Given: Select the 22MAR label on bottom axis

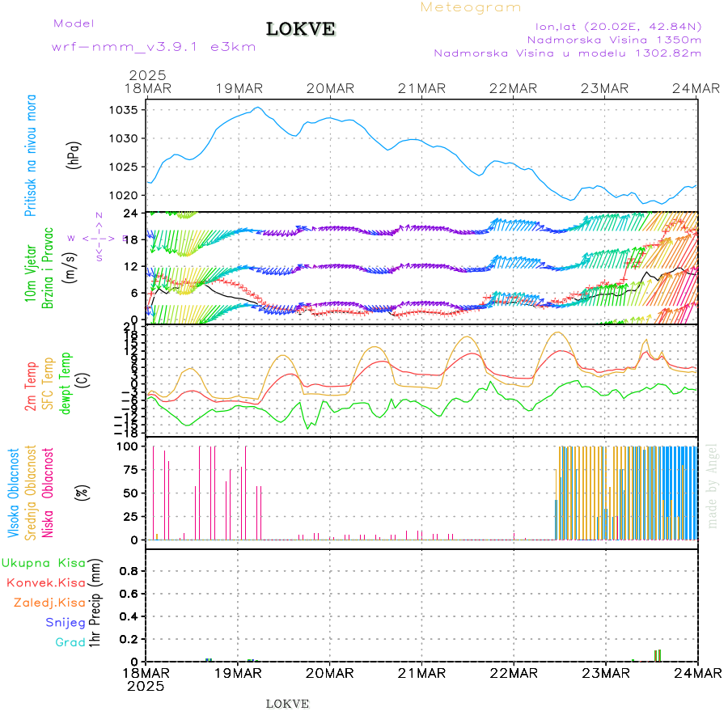Looking at the screenshot, I should (x=514, y=673).
